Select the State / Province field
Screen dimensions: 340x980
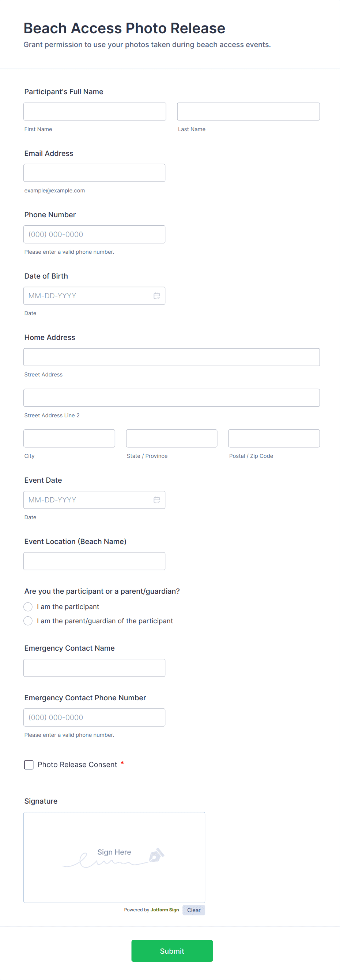[x=171, y=438]
